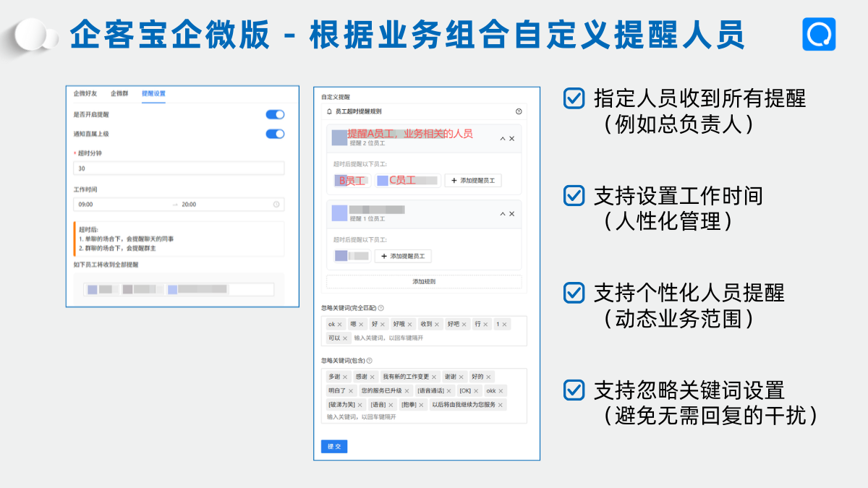Image resolution: width=868 pixels, height=488 pixels.
Task: Click the 超时分钟 input field
Action: pyautogui.click(x=179, y=168)
